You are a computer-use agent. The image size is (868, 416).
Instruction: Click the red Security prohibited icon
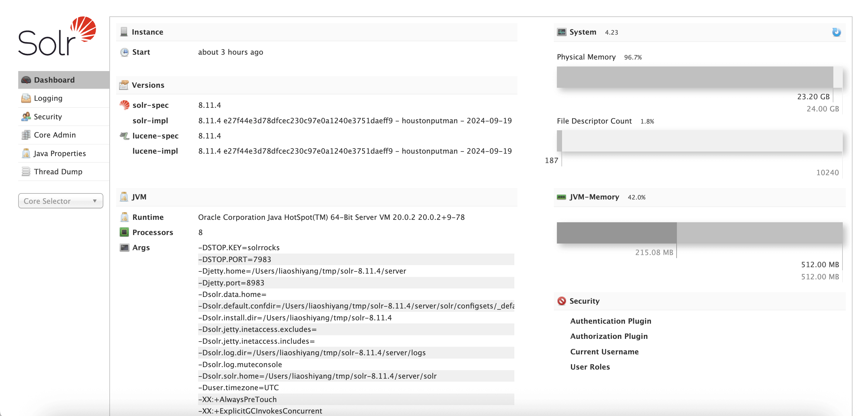tap(561, 301)
